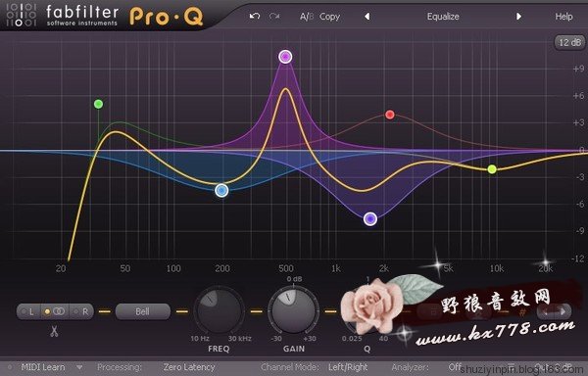This screenshot has width=588, height=376.
Task: Open the 12 dB display range dropdown
Action: pyautogui.click(x=569, y=43)
